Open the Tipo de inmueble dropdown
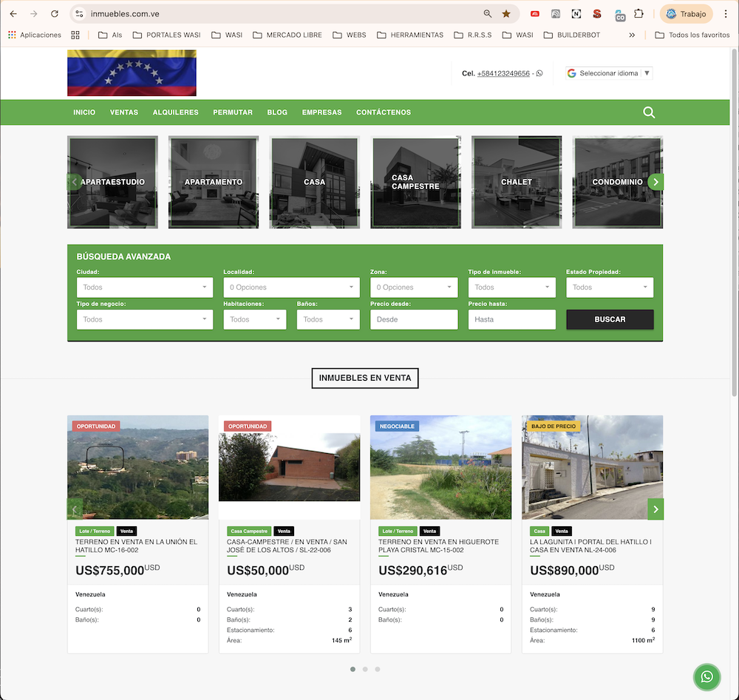This screenshot has height=700, width=739. point(511,288)
